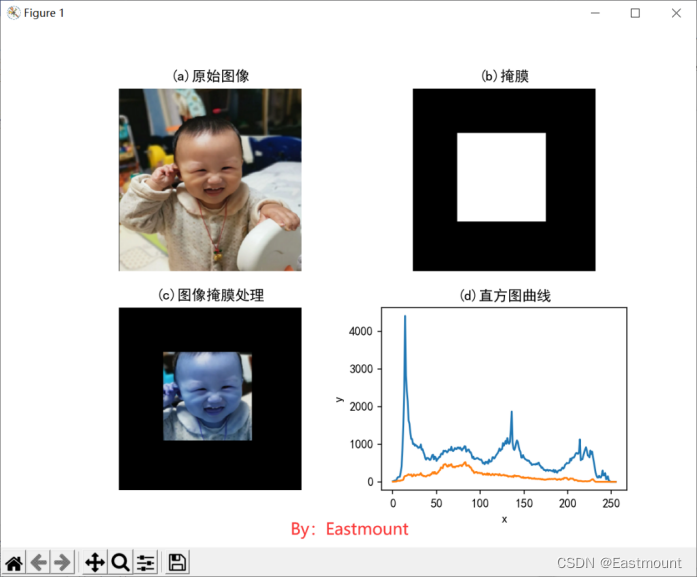Click the y-axis tick label 1000
Viewport: 697px width, 578px height.
(361, 444)
